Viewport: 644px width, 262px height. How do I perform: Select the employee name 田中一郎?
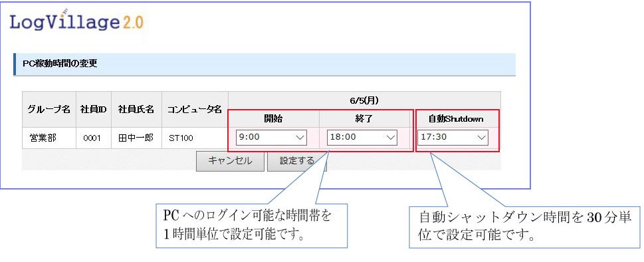click(136, 138)
